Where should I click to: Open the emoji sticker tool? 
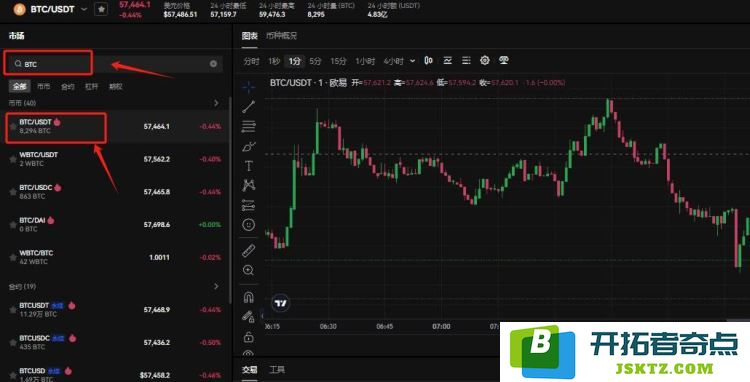pyautogui.click(x=249, y=224)
